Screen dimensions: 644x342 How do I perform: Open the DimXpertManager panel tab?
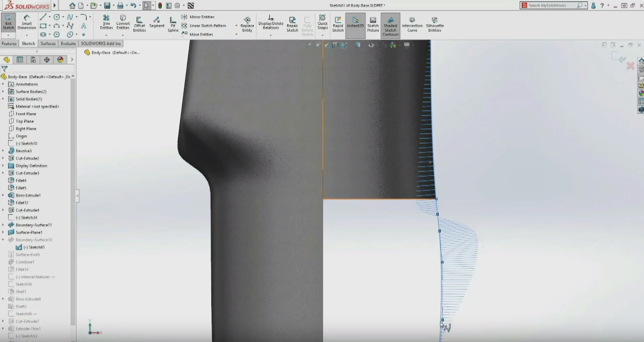point(47,60)
